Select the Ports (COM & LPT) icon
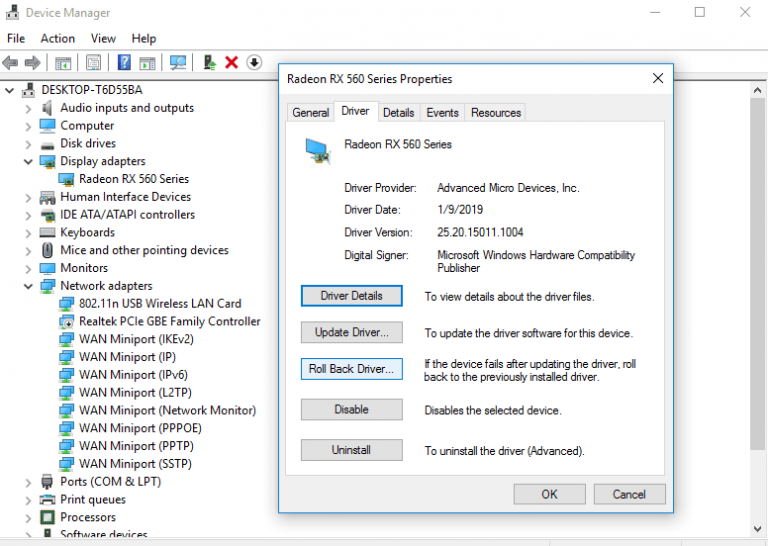Image resolution: width=768 pixels, height=546 pixels. coord(47,481)
